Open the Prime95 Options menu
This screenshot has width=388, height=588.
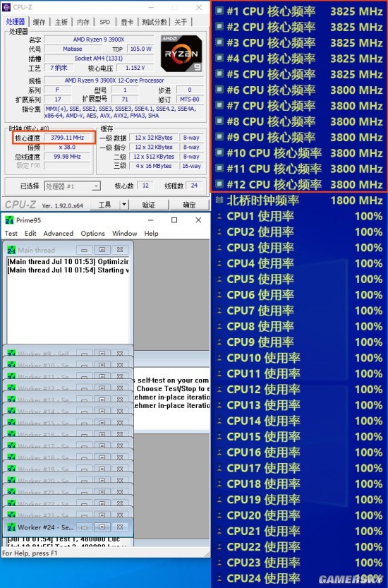coord(92,233)
